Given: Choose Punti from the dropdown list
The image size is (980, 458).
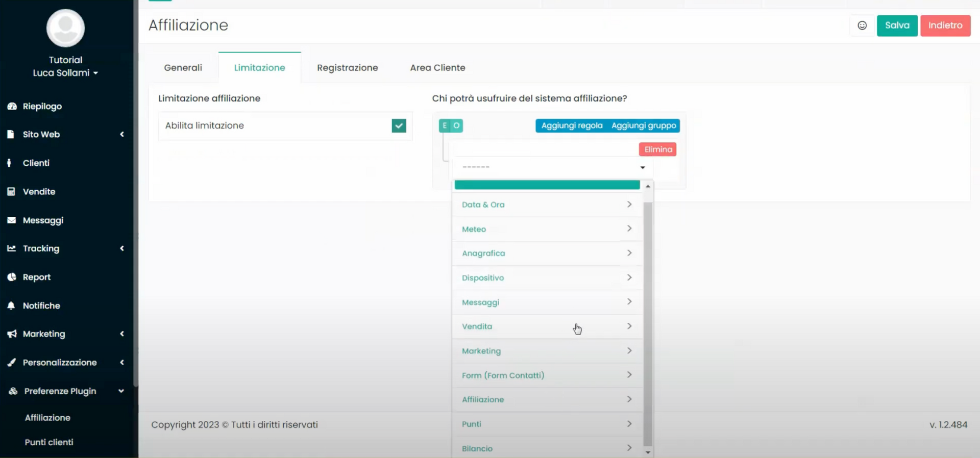Looking at the screenshot, I should [547, 424].
